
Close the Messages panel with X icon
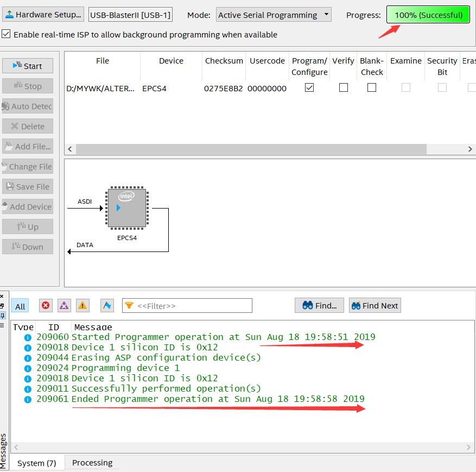pyautogui.click(x=2, y=296)
